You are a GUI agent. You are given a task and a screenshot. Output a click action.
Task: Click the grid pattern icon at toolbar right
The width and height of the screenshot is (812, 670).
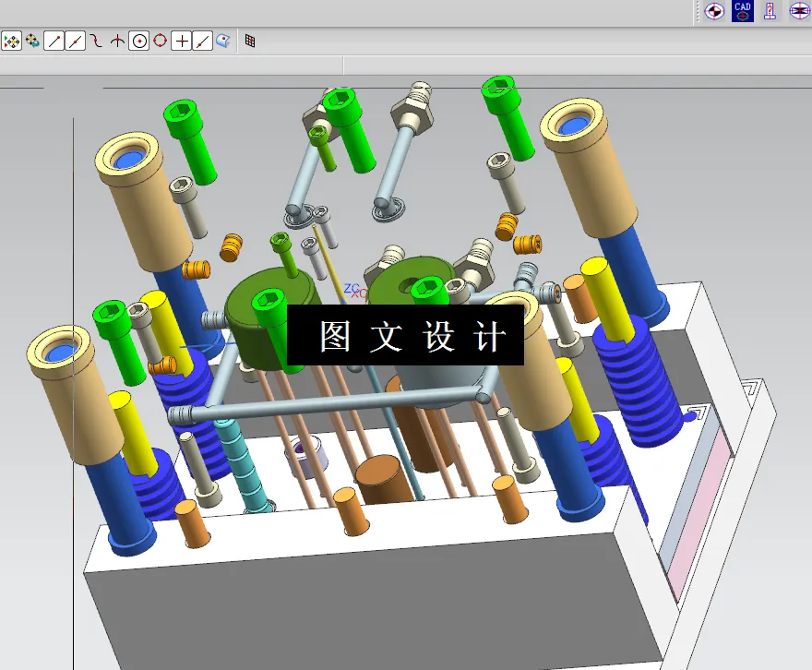tap(249, 41)
